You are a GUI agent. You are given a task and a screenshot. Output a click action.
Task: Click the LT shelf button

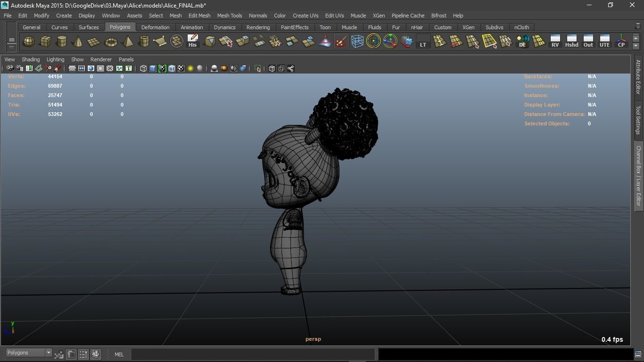423,41
